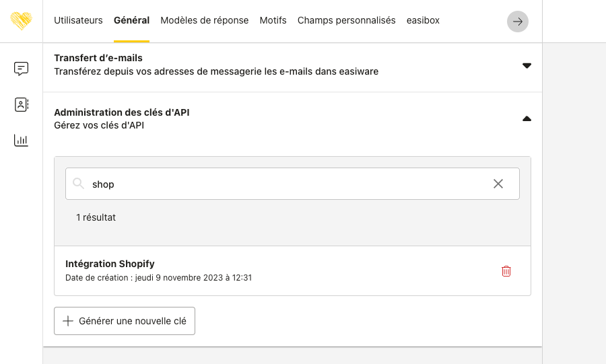Switch to the easibox tab
Image resolution: width=606 pixels, height=364 pixels.
point(423,21)
